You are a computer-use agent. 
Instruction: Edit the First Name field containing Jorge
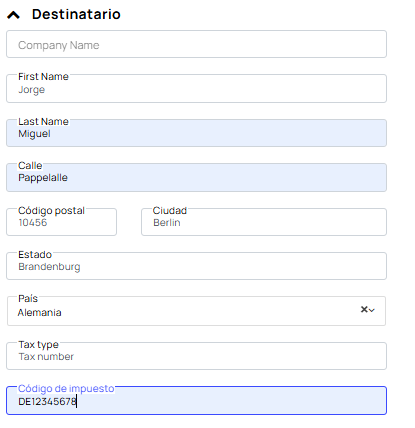196,89
